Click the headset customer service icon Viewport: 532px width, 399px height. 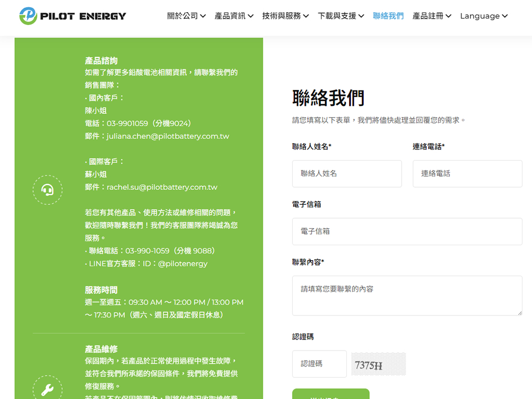click(47, 190)
